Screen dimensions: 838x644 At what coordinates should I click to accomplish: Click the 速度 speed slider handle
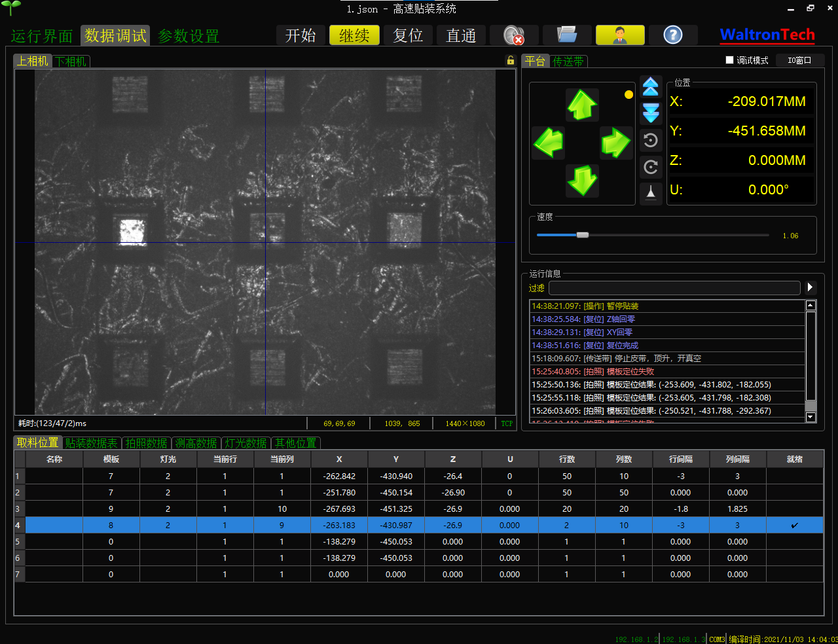tap(582, 235)
